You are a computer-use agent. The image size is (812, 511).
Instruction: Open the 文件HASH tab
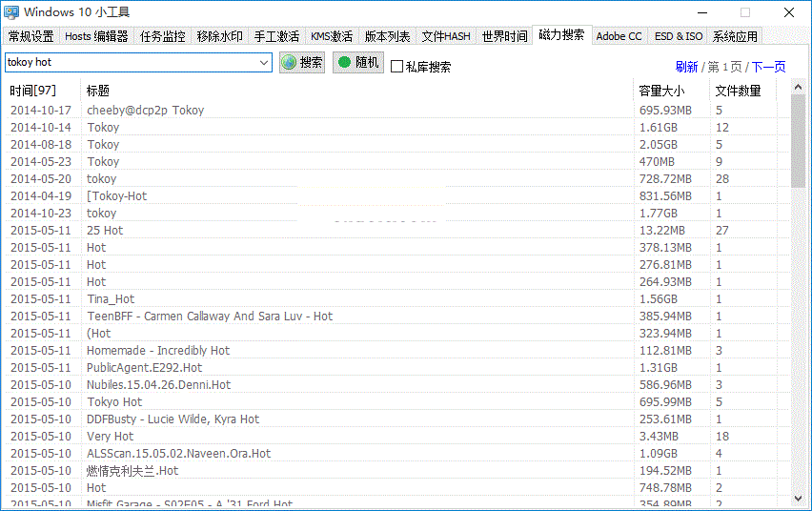click(x=446, y=36)
